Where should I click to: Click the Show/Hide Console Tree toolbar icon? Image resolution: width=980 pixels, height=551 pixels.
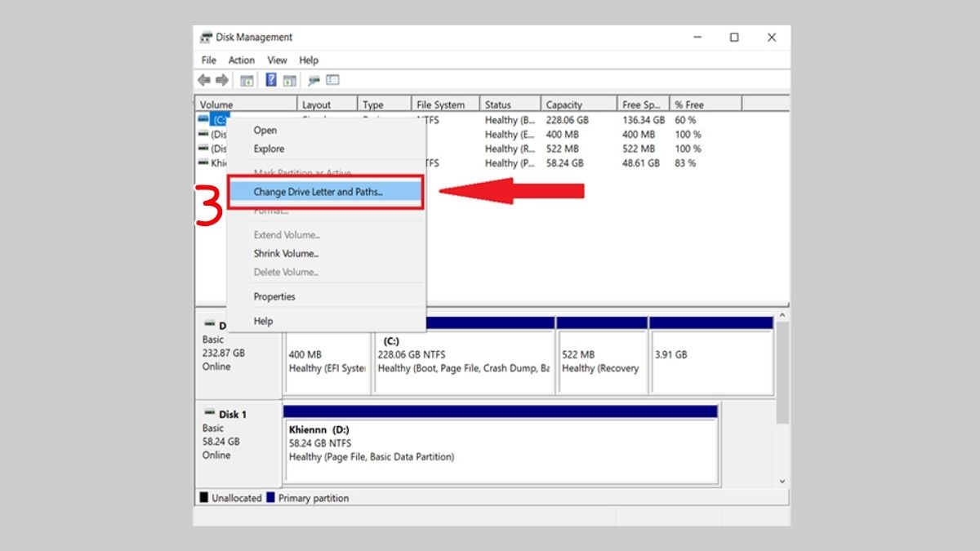click(x=246, y=80)
